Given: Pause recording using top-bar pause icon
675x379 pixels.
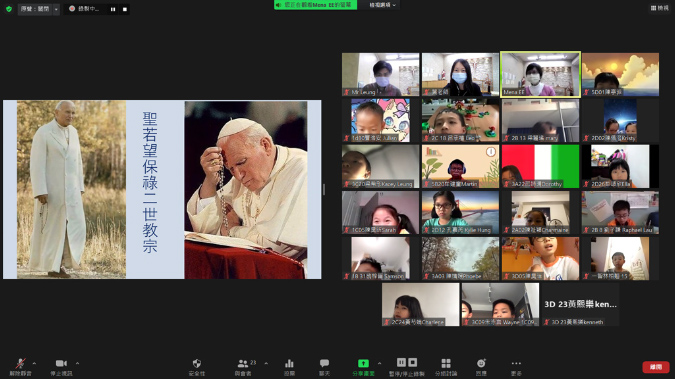Looking at the screenshot, I should (113, 9).
